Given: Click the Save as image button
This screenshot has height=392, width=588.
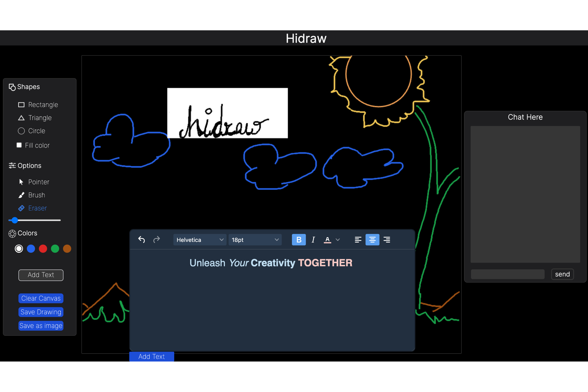Looking at the screenshot, I should [x=41, y=326].
